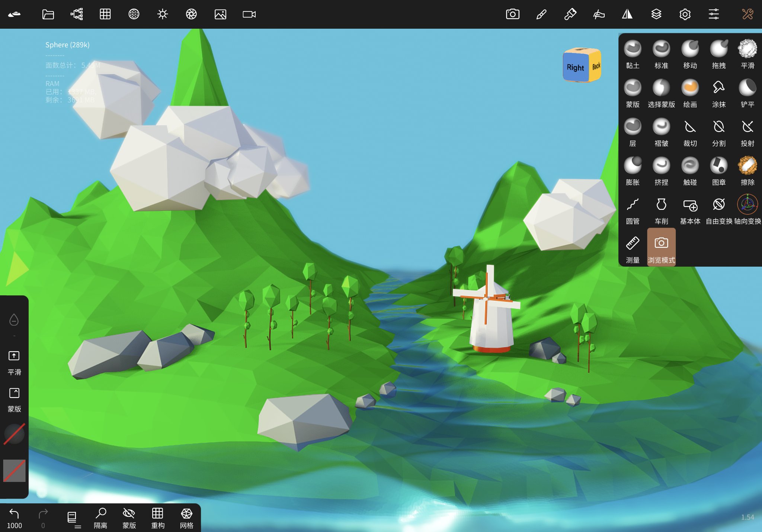Open the topology grid menu
The height and width of the screenshot is (532, 762).
click(x=105, y=14)
